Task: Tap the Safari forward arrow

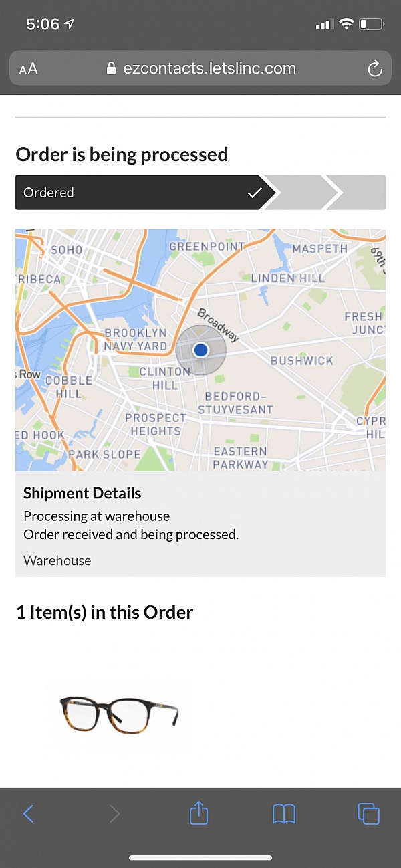Action: click(x=114, y=813)
